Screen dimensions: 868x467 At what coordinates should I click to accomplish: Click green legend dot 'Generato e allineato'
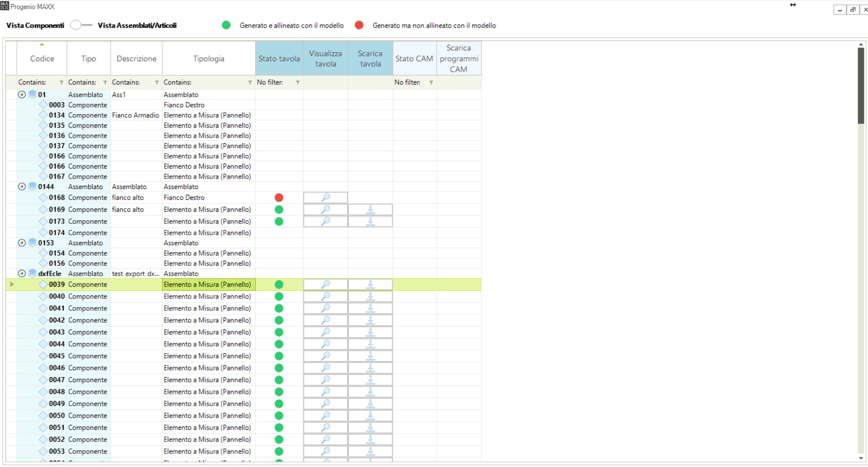click(226, 25)
